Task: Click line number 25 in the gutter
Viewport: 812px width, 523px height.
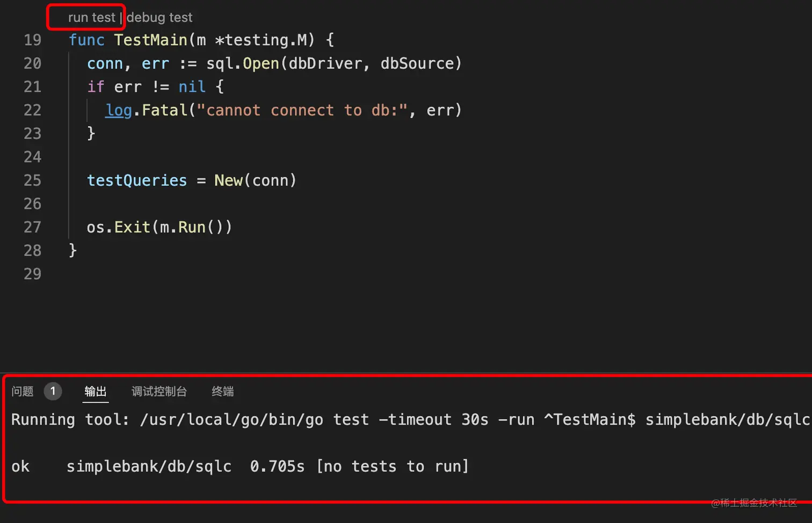Action: (x=32, y=180)
